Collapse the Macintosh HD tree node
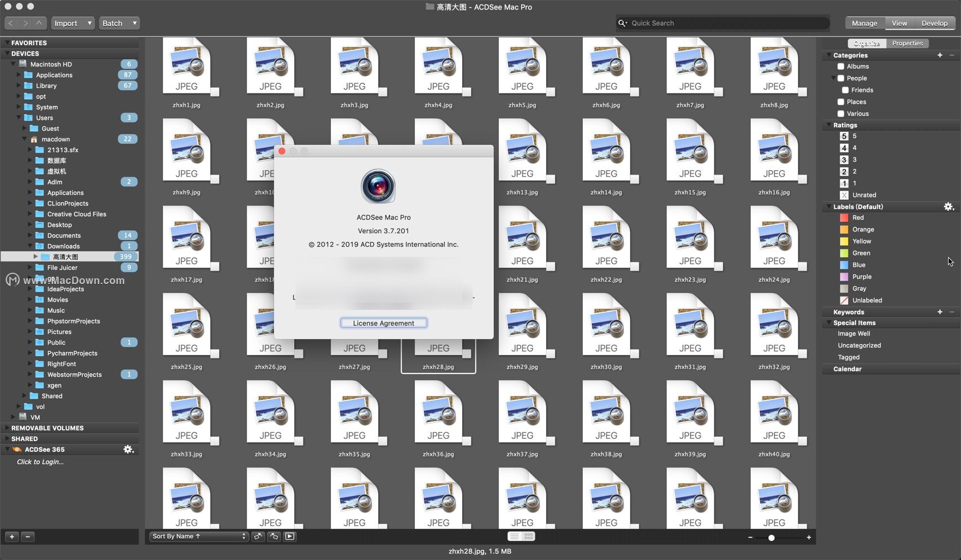Screen dimensions: 961x560 click(13, 64)
